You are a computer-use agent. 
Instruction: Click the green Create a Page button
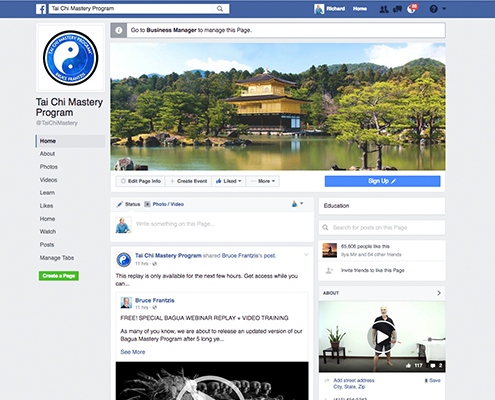click(59, 276)
